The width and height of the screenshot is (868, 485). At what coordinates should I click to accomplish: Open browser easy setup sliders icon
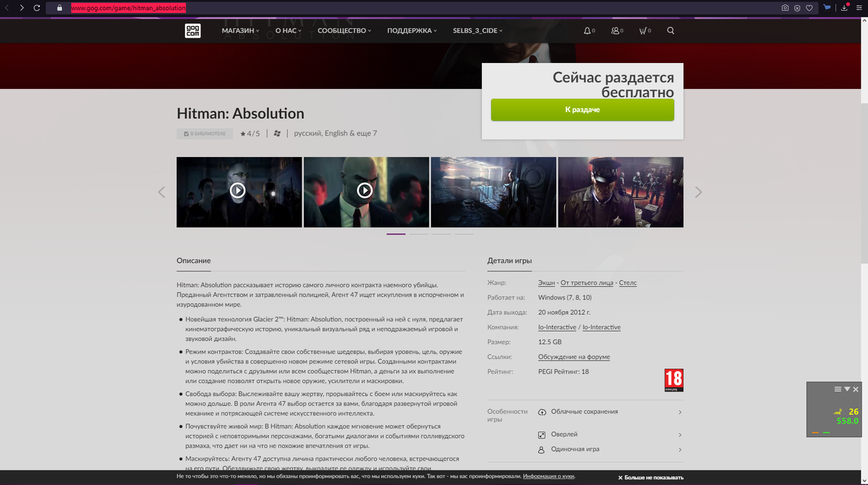point(860,8)
